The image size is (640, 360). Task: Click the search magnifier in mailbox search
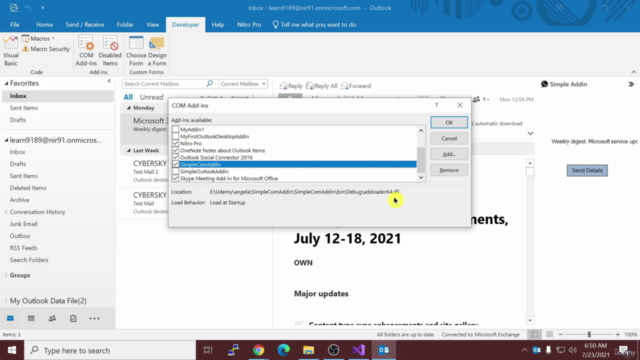tap(210, 84)
